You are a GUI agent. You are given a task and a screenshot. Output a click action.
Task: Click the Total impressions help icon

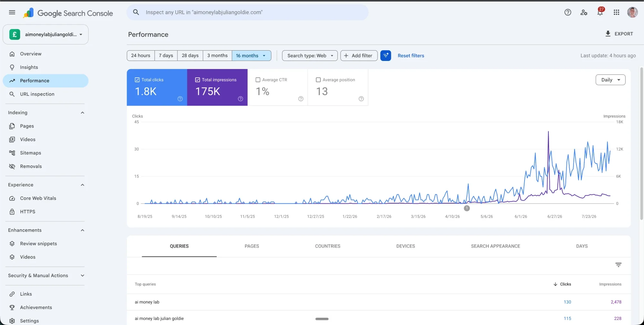(x=240, y=99)
